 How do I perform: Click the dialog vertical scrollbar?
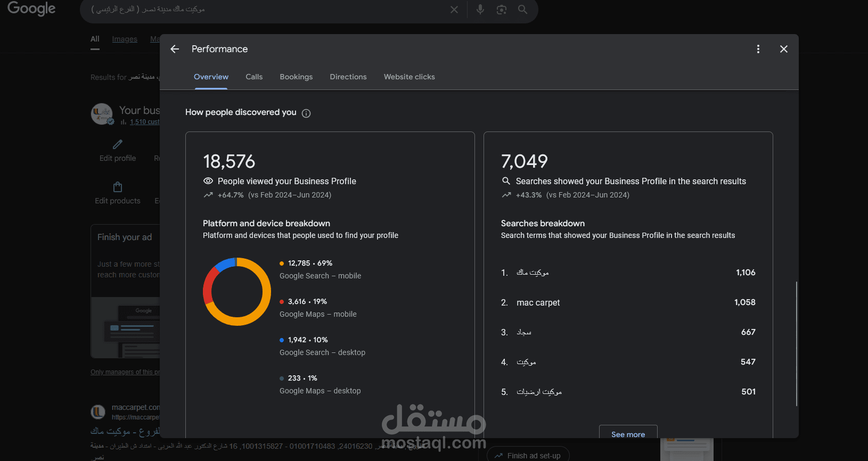click(797, 343)
